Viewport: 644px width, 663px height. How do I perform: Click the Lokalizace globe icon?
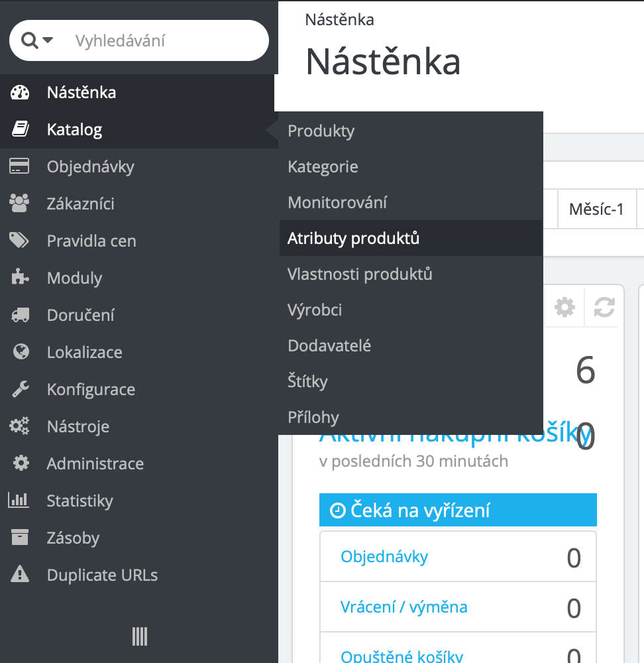(20, 352)
